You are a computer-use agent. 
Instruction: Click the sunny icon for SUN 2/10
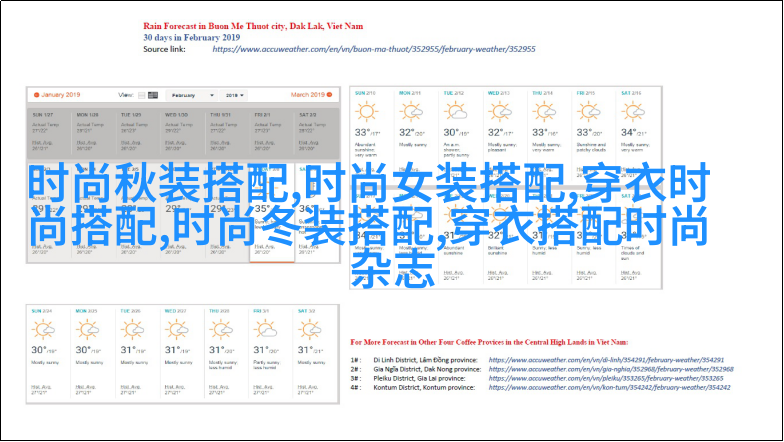(366, 111)
